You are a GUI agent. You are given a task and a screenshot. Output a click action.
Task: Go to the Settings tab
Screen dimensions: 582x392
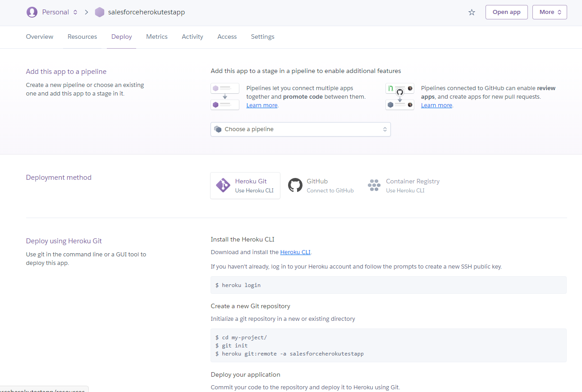tap(262, 37)
